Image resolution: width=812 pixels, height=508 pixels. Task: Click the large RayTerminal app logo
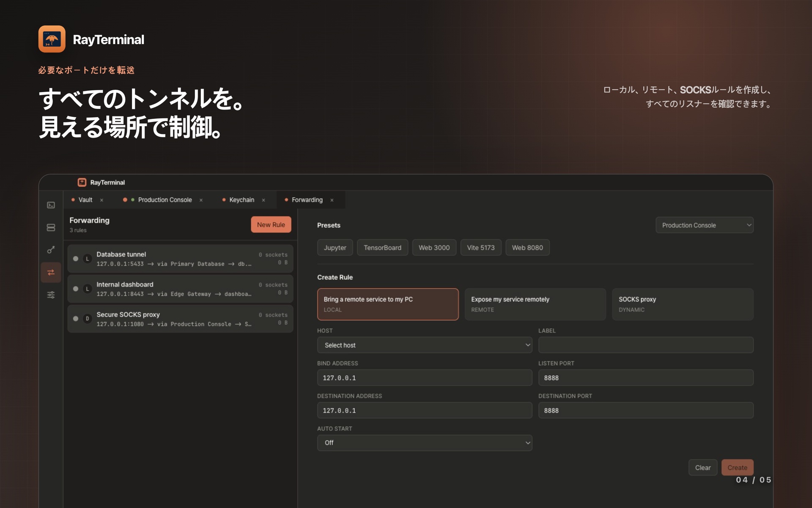tap(52, 39)
